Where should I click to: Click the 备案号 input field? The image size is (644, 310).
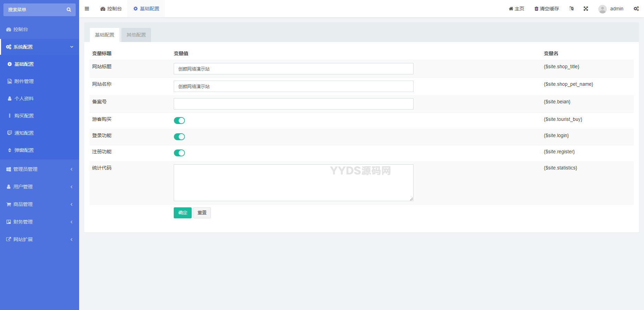[x=293, y=104]
